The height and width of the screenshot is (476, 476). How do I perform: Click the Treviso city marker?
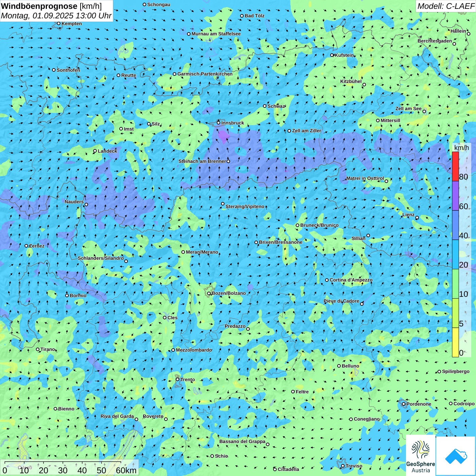(x=343, y=466)
